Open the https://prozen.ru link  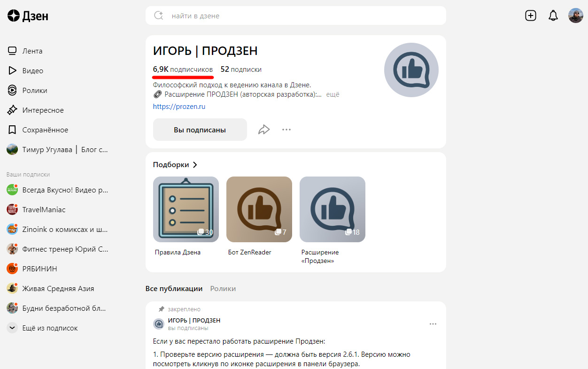pyautogui.click(x=179, y=107)
